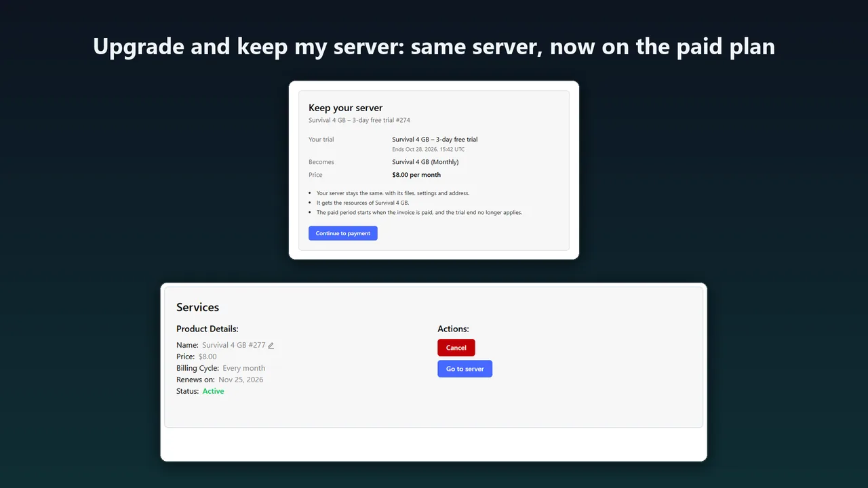Click the trial end date Oct 28, 2026

pyautogui.click(x=429, y=149)
